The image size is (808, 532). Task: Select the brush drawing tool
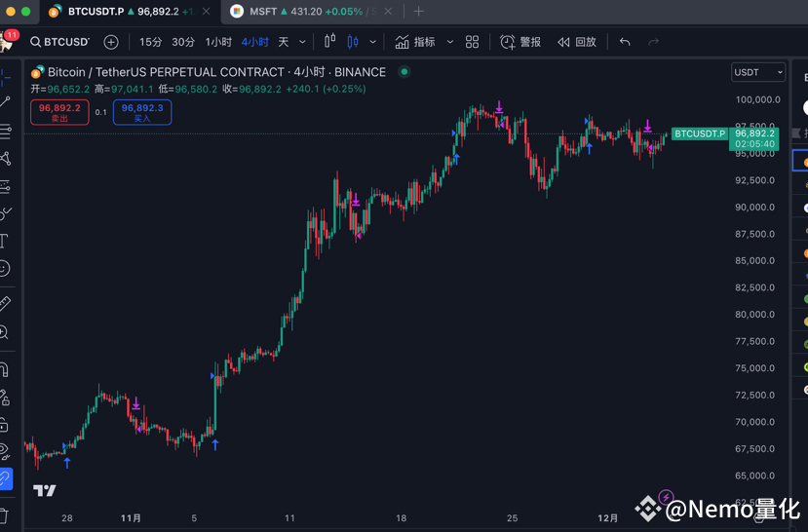(5, 212)
